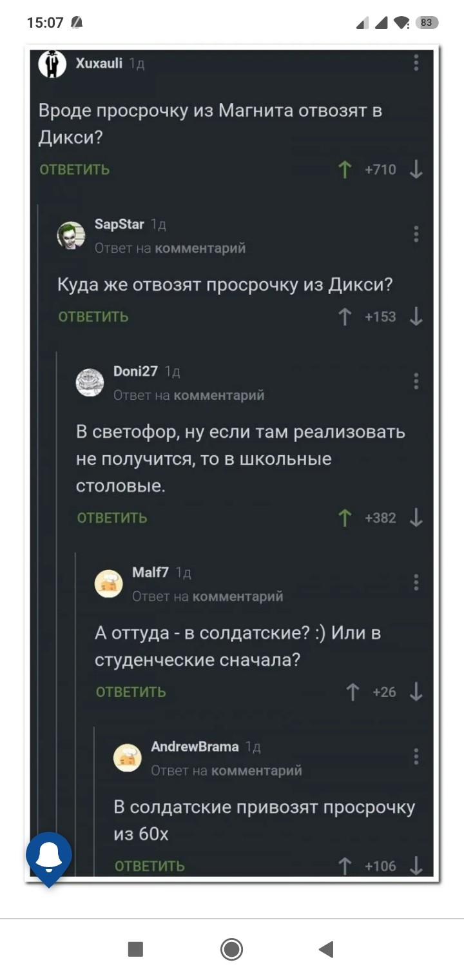Open Doni27's username link
This screenshot has width=464, height=980.
tap(135, 371)
